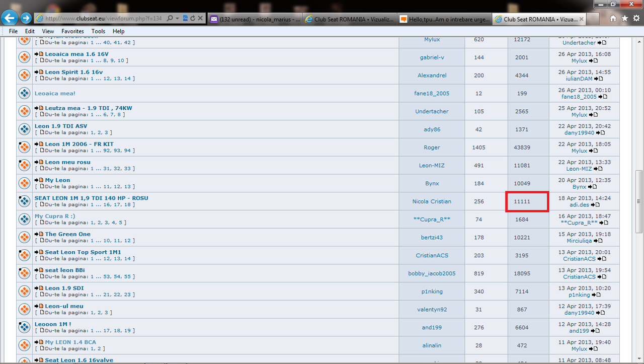Screen dimensions: 644x364
Task: Refresh the current page
Action: coord(193,18)
